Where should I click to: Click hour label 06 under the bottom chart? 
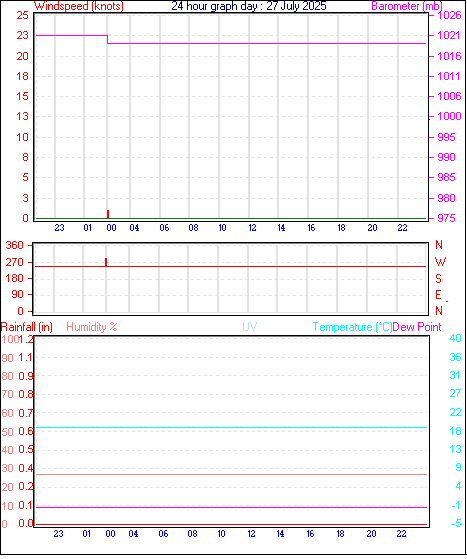163,534
